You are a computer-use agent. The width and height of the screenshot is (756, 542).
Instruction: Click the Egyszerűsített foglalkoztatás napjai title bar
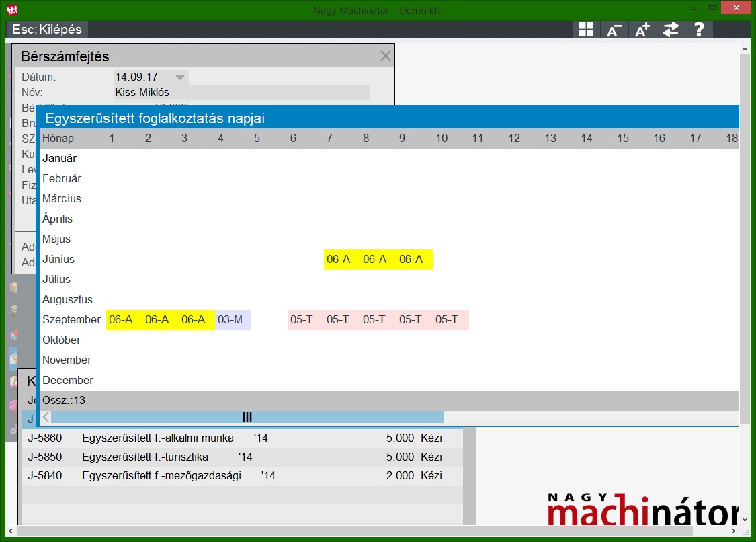coord(389,118)
